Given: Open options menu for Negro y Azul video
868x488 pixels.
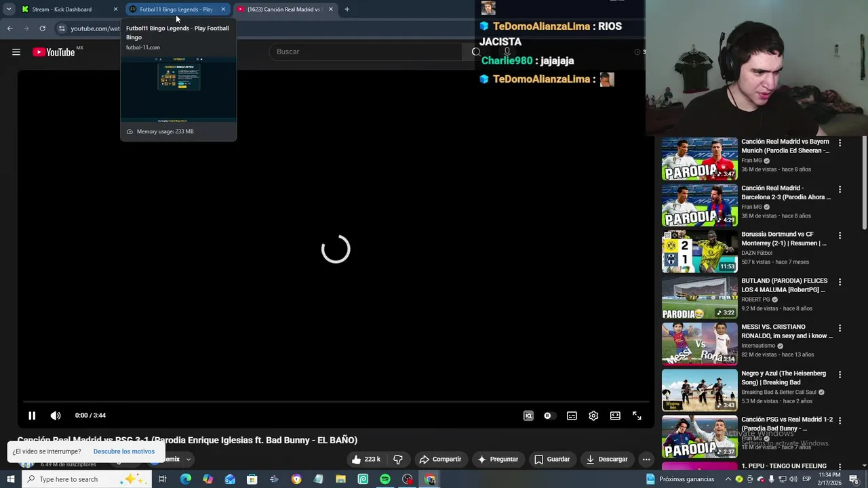Looking at the screenshot, I should 840,374.
